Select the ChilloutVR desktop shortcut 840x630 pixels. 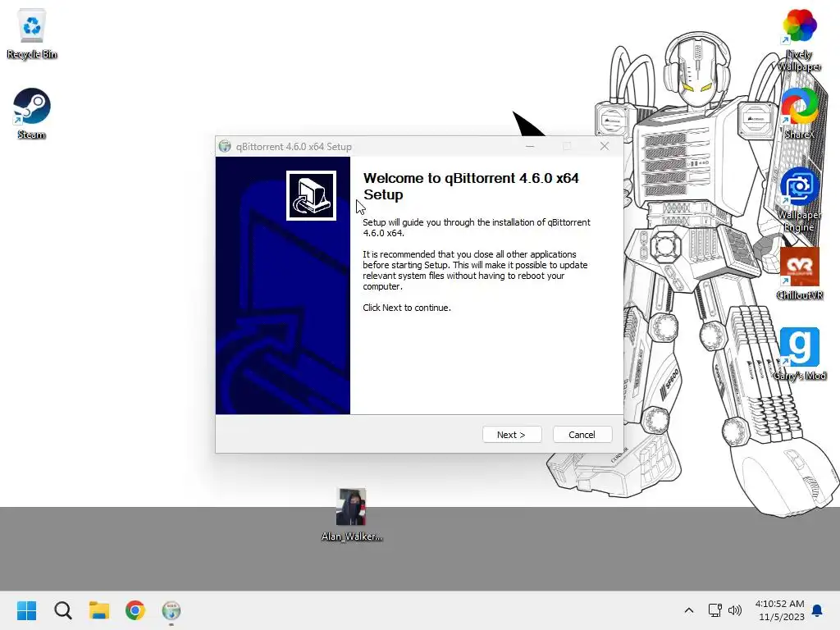799,274
